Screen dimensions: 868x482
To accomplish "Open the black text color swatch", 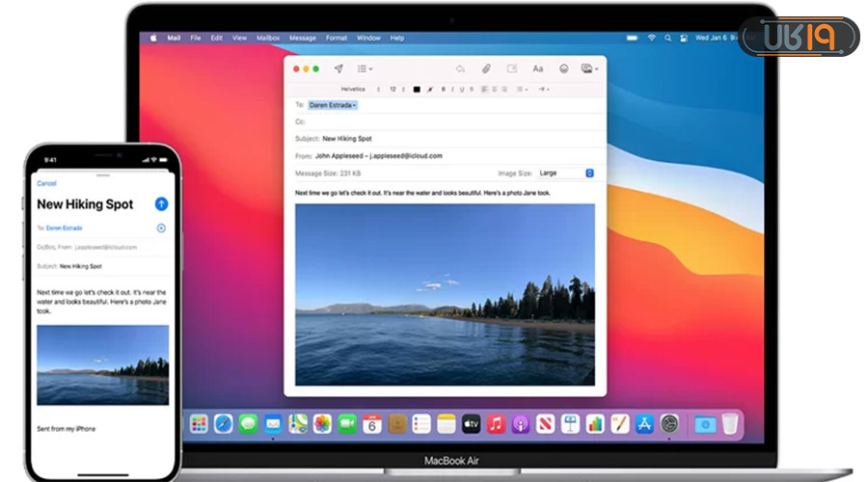I will coord(417,89).
